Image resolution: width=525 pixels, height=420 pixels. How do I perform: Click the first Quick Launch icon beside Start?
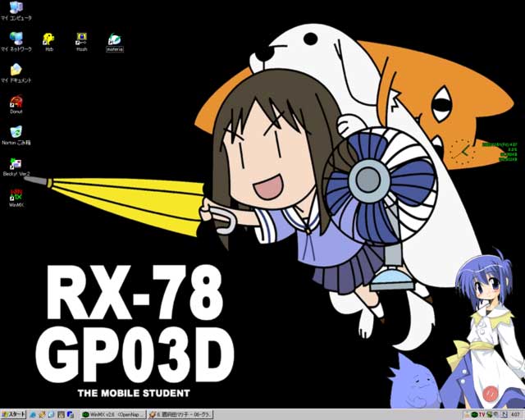coord(34,414)
